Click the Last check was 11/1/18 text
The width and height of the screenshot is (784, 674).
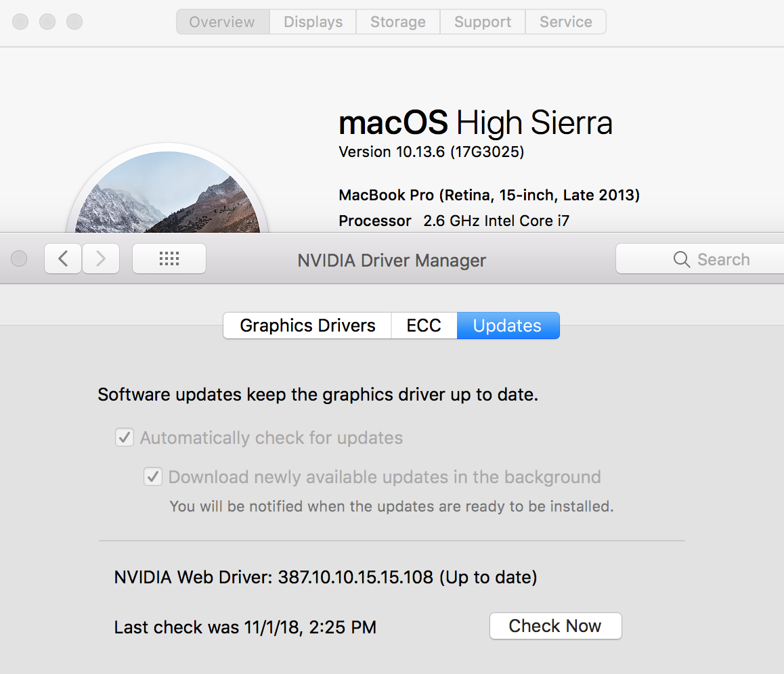click(245, 627)
